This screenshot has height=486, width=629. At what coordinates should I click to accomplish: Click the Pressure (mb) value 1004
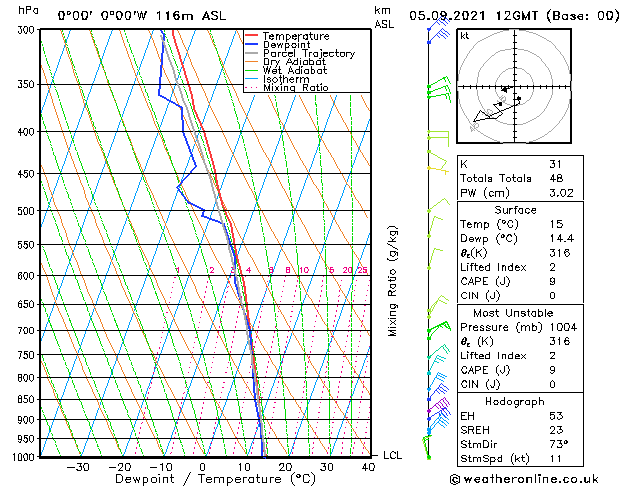563,327
